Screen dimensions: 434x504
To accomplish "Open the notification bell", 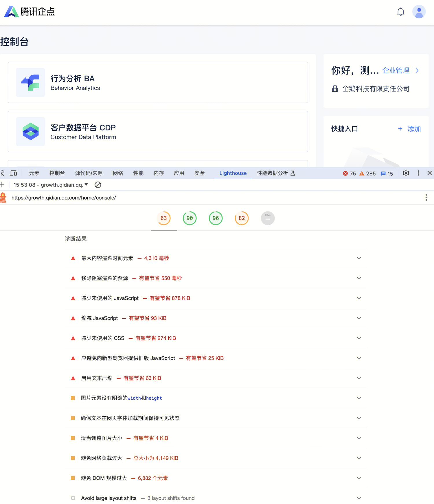I will click(400, 12).
